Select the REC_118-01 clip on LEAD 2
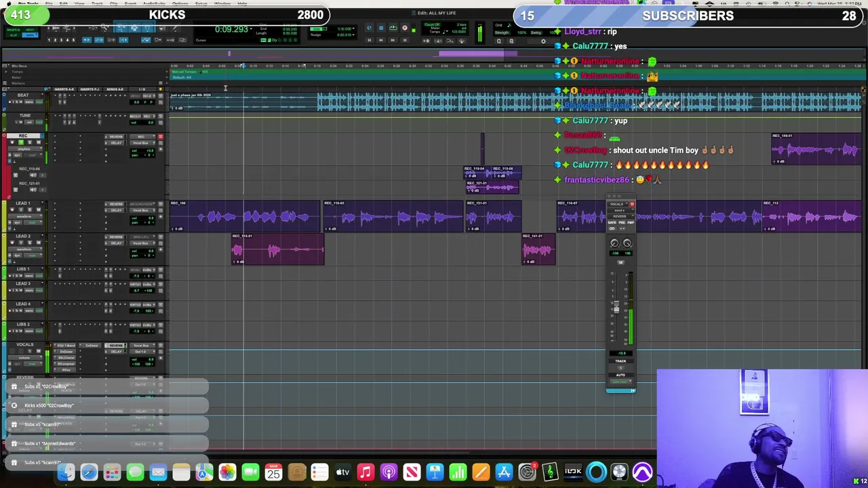The width and height of the screenshot is (868, 488). [x=277, y=249]
